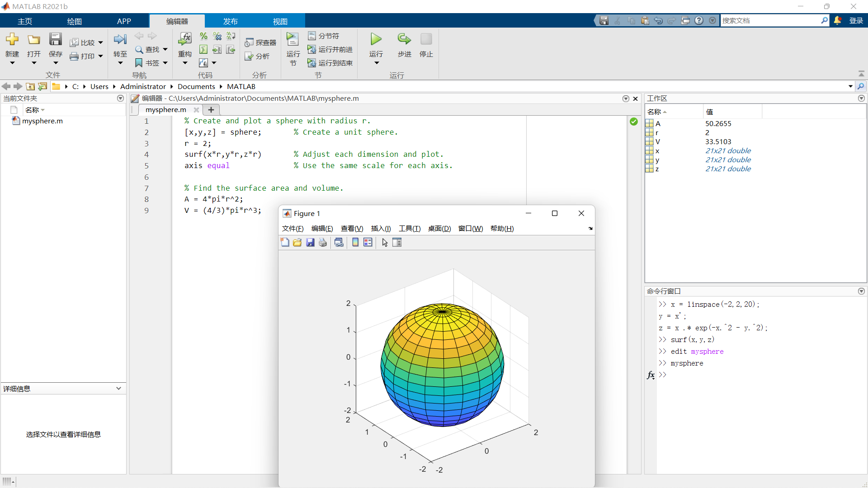Click 运行到结束 (Run to End)

[x=330, y=63]
